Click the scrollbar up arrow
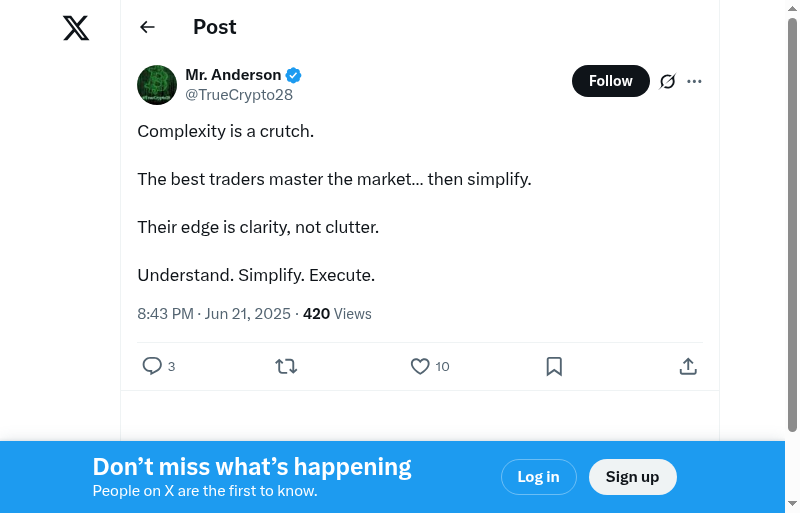 pyautogui.click(x=793, y=9)
